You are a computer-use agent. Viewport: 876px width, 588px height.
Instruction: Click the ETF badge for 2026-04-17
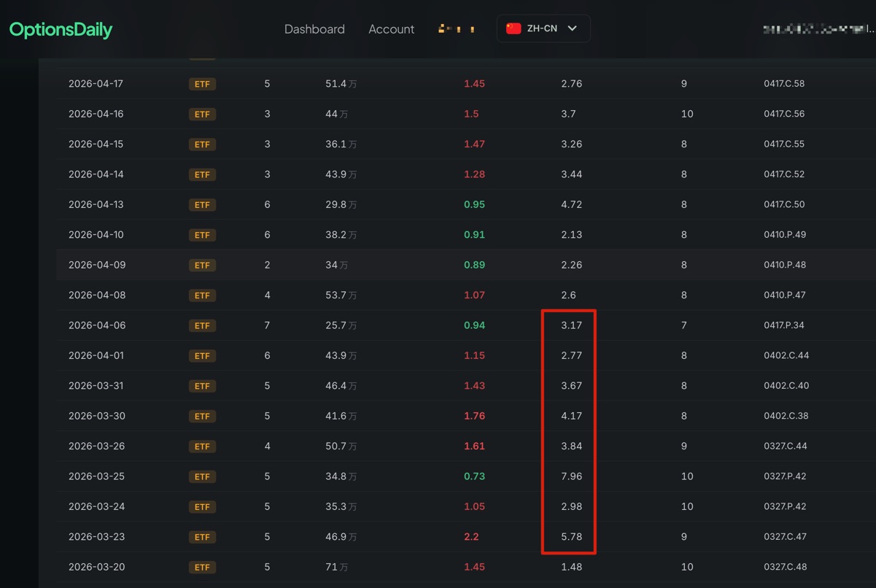(202, 84)
